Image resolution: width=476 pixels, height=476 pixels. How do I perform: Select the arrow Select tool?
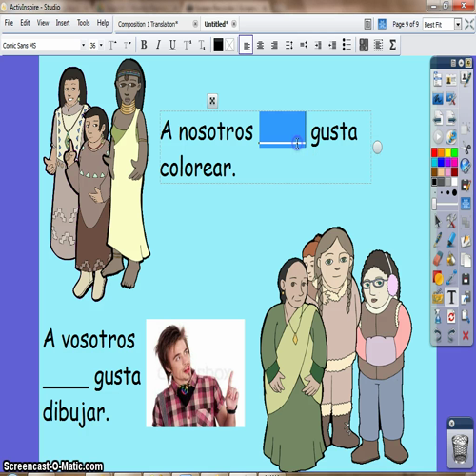coord(438,221)
